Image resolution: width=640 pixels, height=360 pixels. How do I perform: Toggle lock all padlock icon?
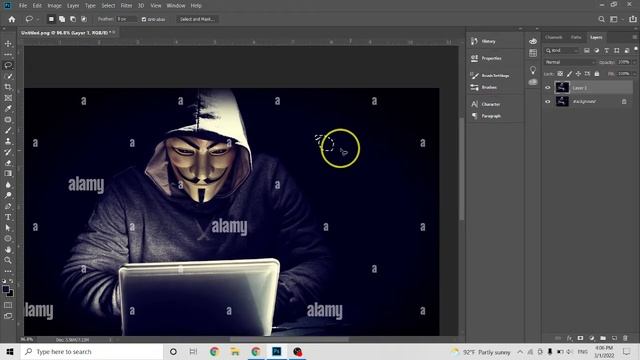(x=597, y=74)
